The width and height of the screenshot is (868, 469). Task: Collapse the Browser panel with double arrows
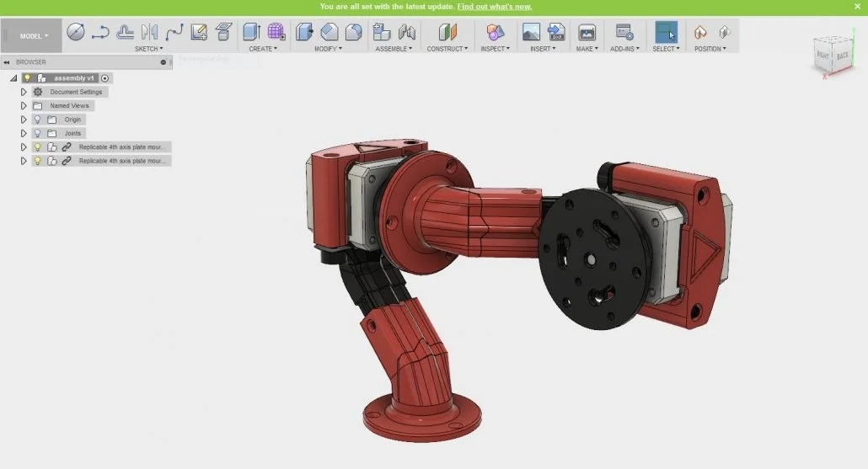click(x=7, y=62)
